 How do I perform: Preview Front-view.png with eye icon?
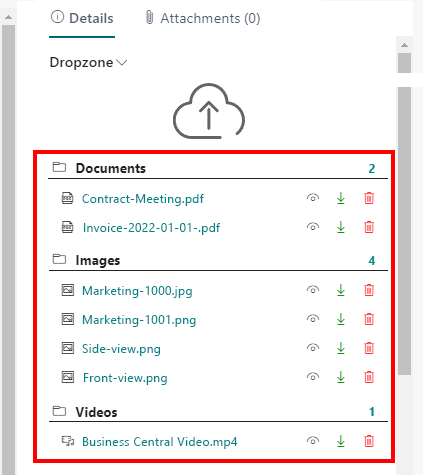[313, 377]
